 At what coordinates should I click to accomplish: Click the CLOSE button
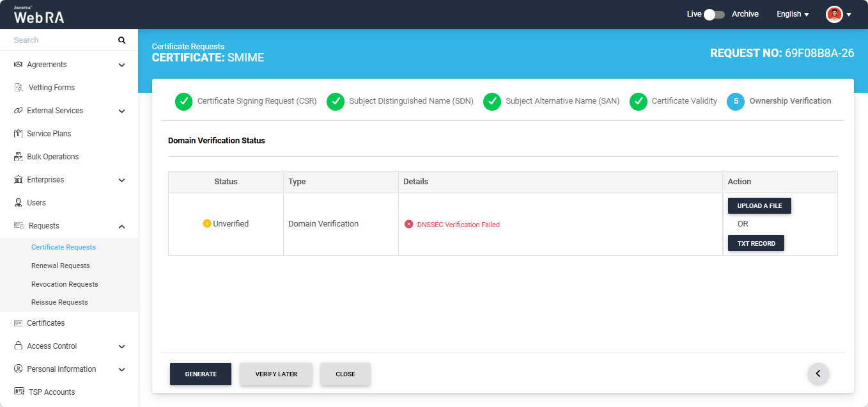[x=345, y=374]
